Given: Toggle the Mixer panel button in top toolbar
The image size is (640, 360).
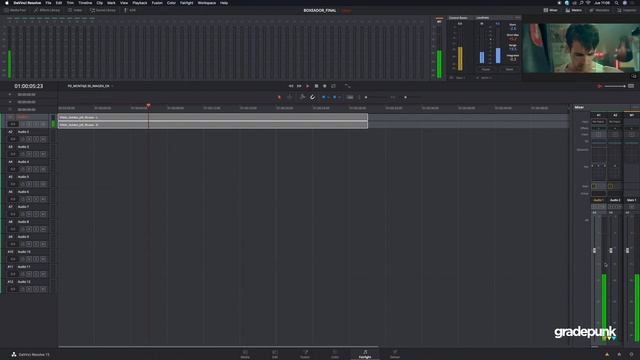Looking at the screenshot, I should coord(551,10).
